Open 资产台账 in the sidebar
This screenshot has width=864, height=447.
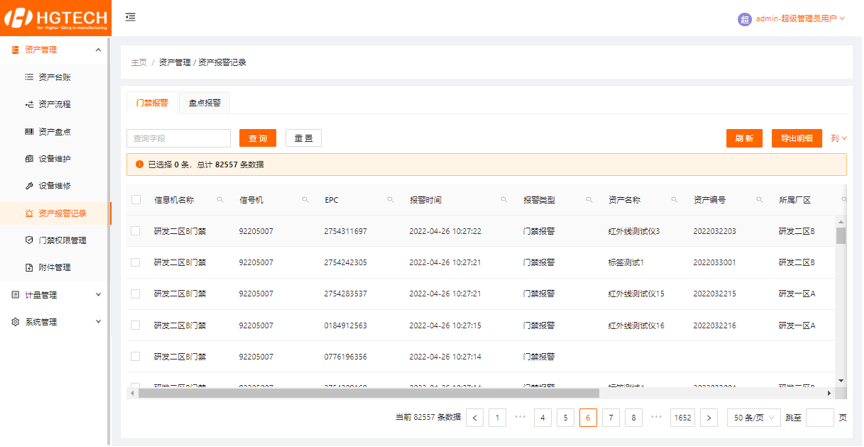pos(54,77)
